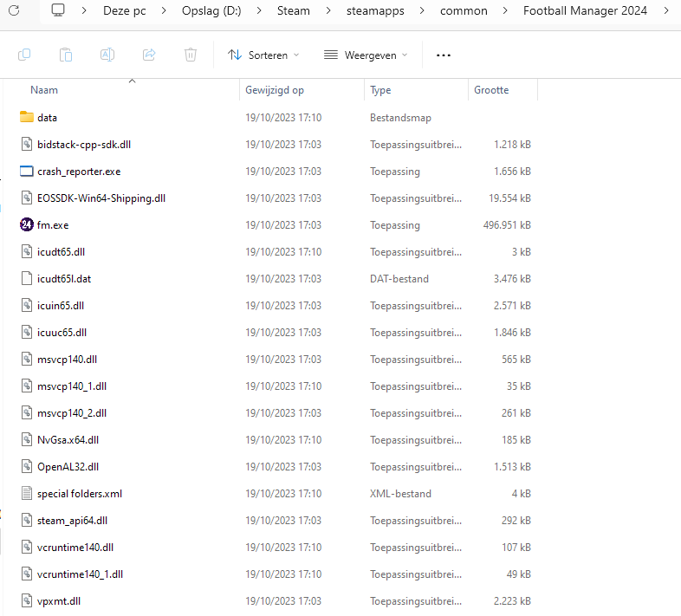Click the Share icon in the toolbar
Viewport: 681px width, 616px height.
(149, 55)
